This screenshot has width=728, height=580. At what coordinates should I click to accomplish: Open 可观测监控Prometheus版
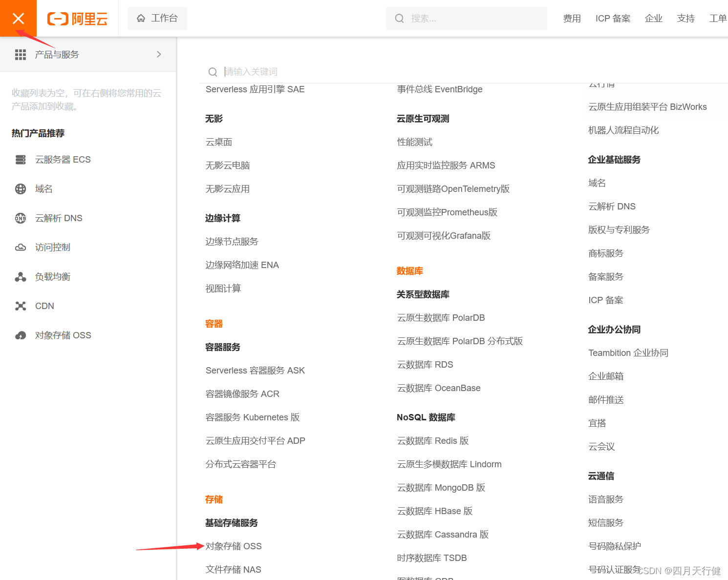pyautogui.click(x=447, y=212)
